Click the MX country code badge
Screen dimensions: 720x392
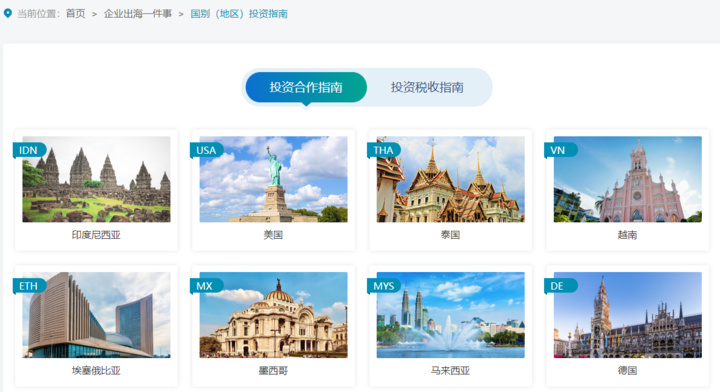(207, 286)
